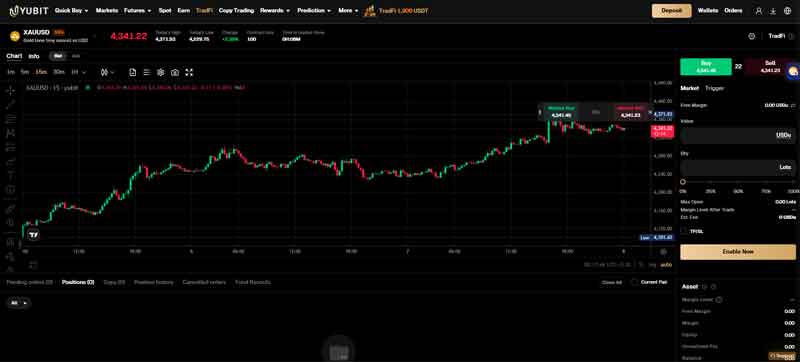Click the Market Buy chart overlay button

point(561,112)
